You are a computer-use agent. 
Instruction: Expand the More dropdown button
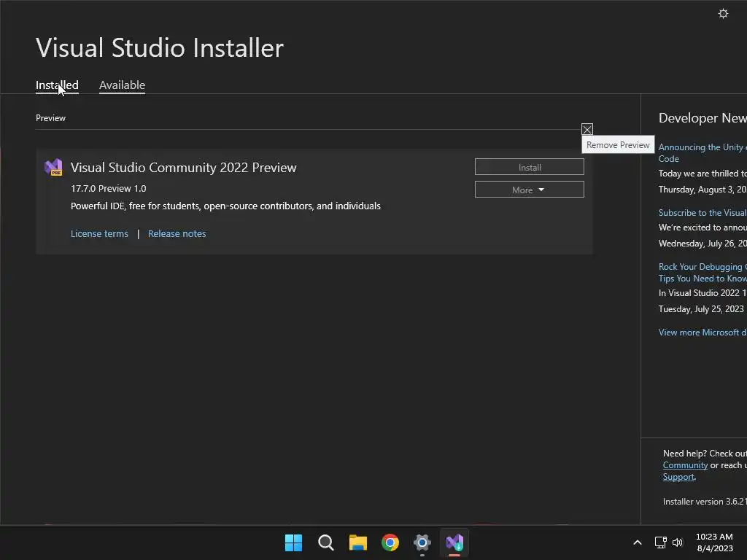click(530, 190)
